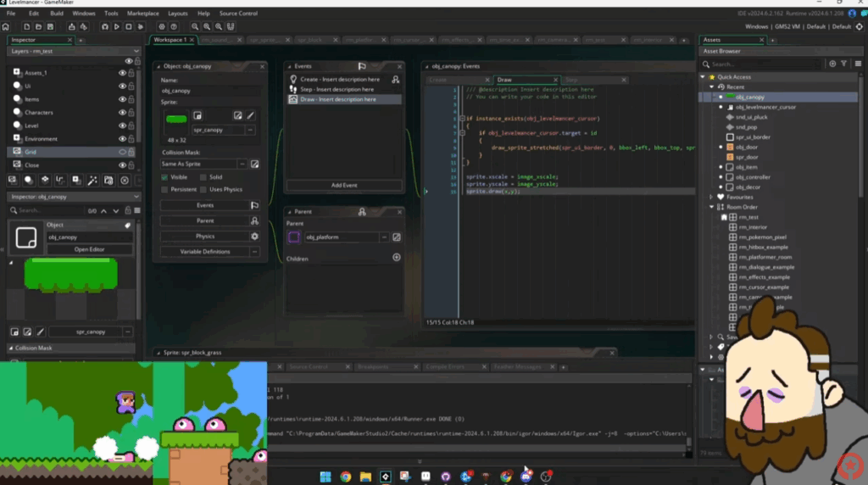Open the Build menu

(57, 14)
